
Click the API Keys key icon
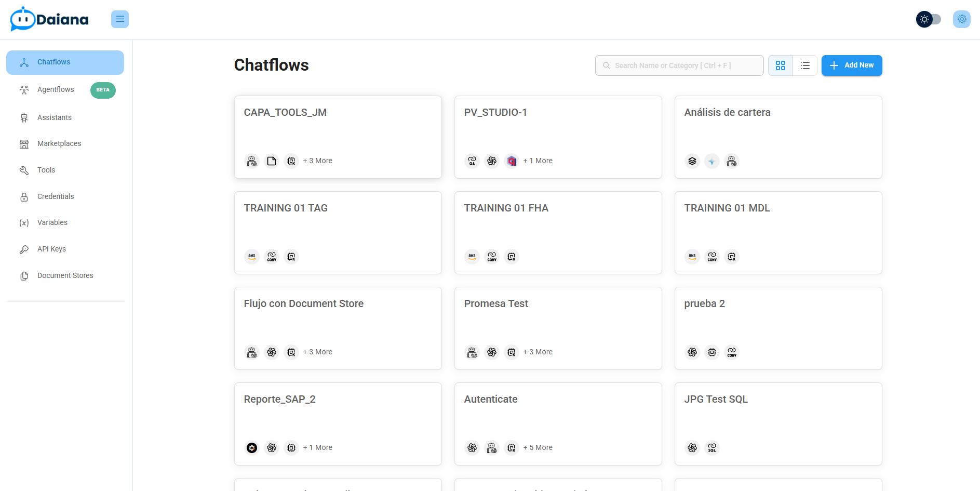coord(24,249)
